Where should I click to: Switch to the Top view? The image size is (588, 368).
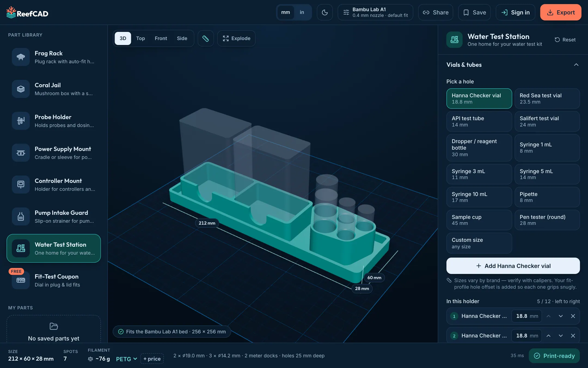pyautogui.click(x=140, y=38)
